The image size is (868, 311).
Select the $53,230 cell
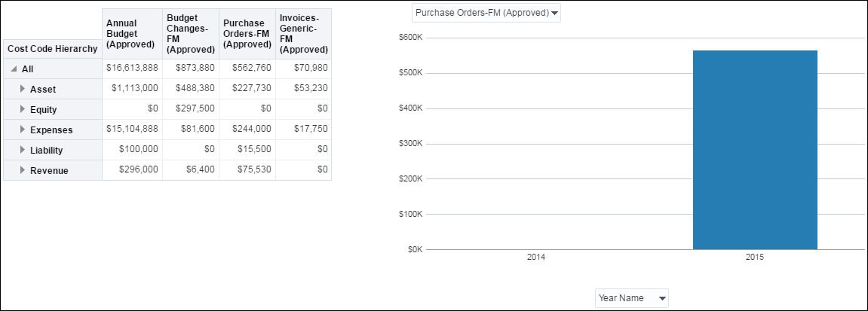point(303,88)
